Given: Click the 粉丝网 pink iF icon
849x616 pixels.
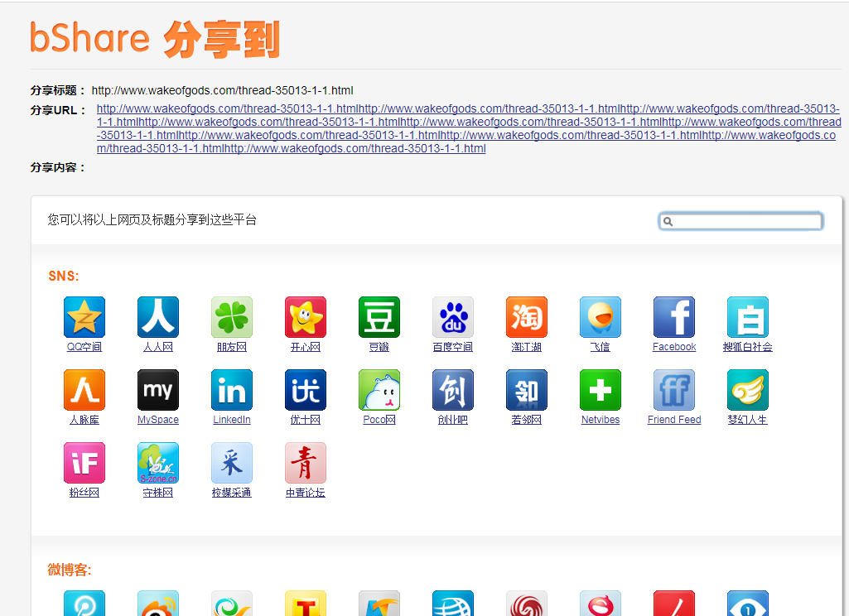Looking at the screenshot, I should tap(84, 464).
